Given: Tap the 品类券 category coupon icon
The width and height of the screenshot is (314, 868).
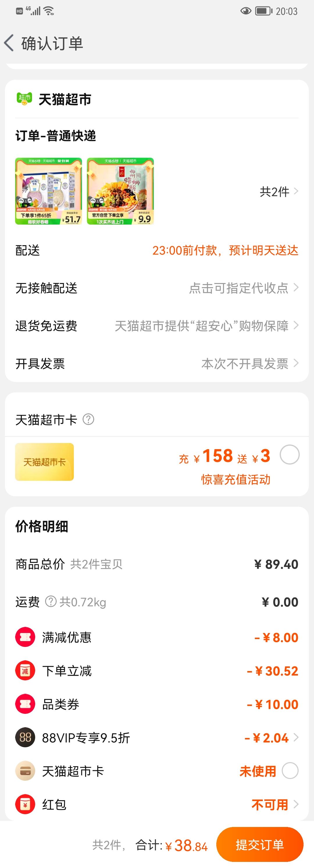Looking at the screenshot, I should 25,704.
